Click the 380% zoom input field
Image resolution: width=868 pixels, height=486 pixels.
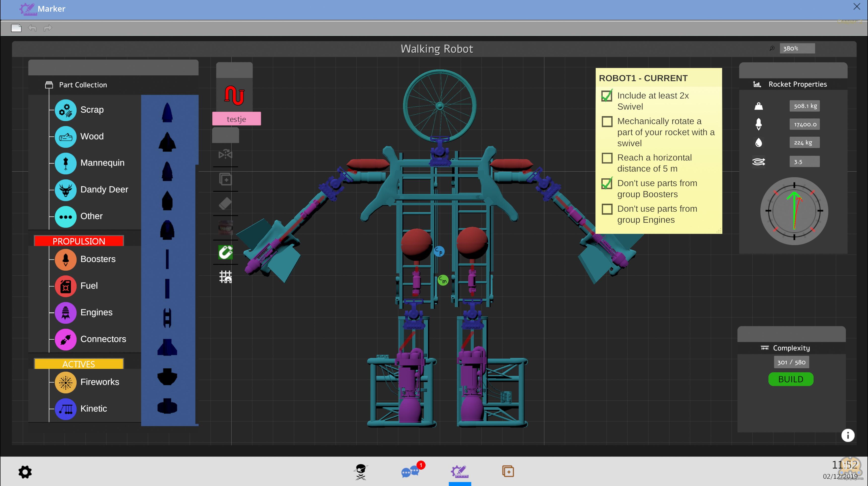pyautogui.click(x=797, y=49)
